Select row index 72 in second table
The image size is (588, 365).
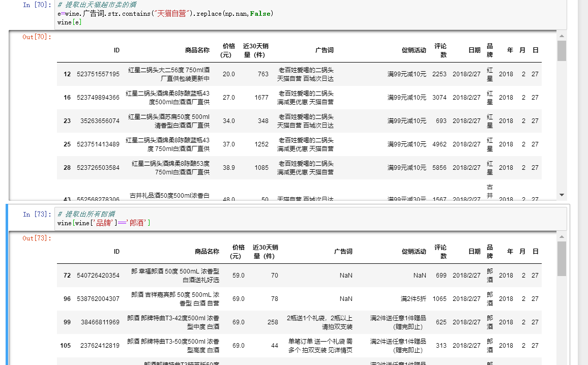point(67,276)
